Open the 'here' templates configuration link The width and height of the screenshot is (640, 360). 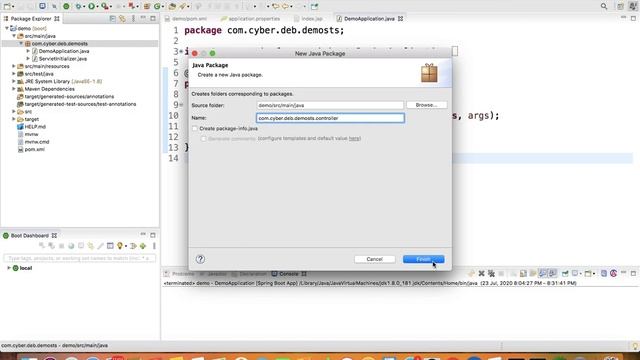click(x=354, y=138)
